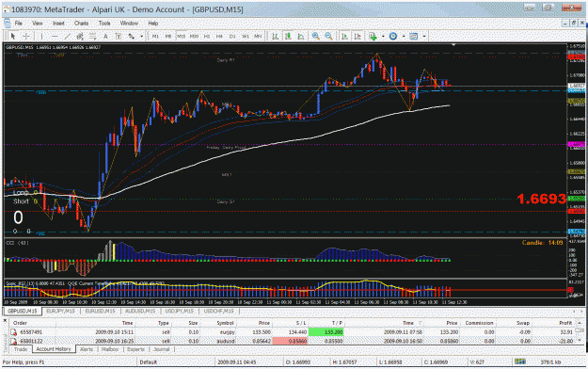Select the horizontal line drawing tool
This screenshot has width=588, height=369.
coord(55,37)
